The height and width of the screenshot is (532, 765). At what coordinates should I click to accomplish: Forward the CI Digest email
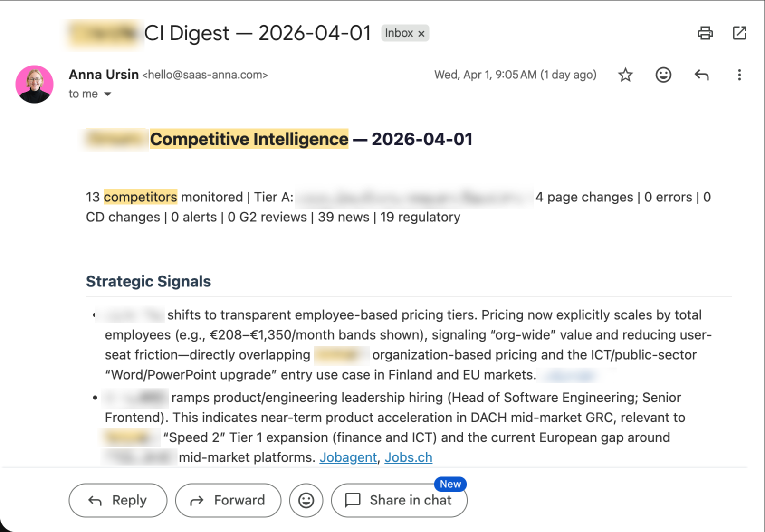tap(228, 500)
